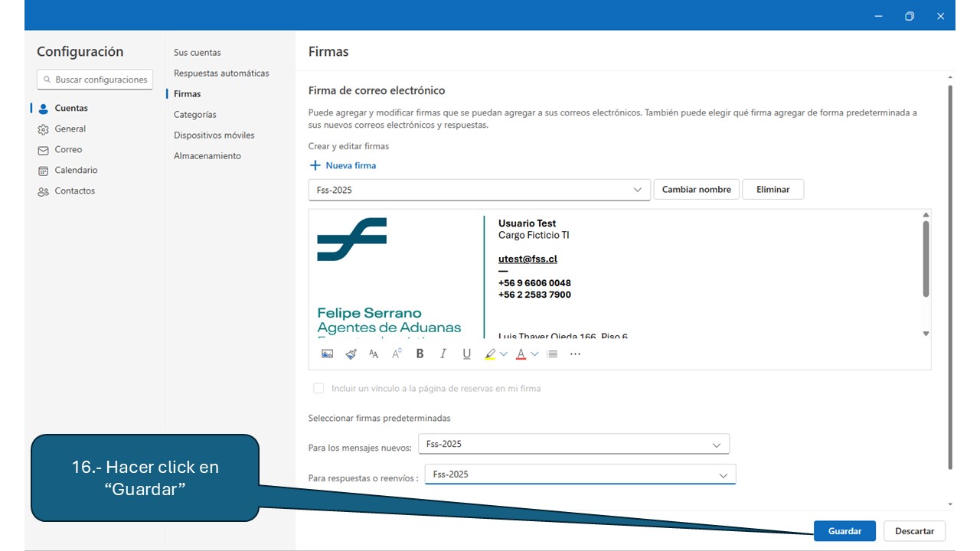Apply highlight color marker
This screenshot has height=551, width=980.
[x=490, y=354]
